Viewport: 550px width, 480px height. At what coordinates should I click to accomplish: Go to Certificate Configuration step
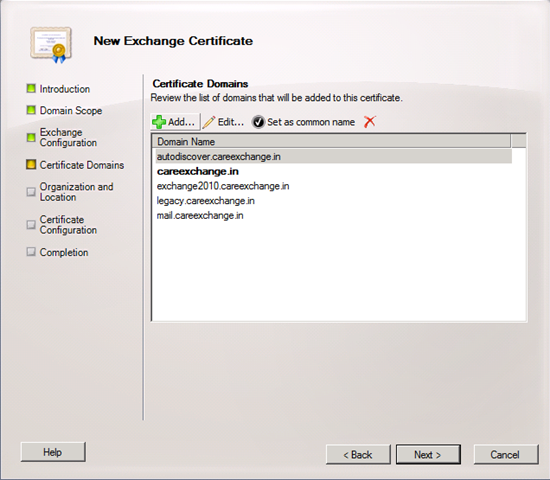click(68, 225)
